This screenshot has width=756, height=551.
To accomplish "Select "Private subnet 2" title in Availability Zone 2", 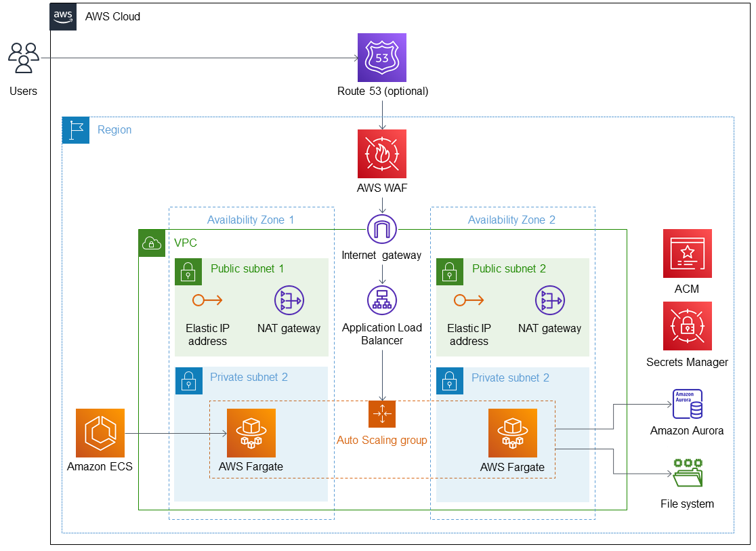I will tap(510, 377).
